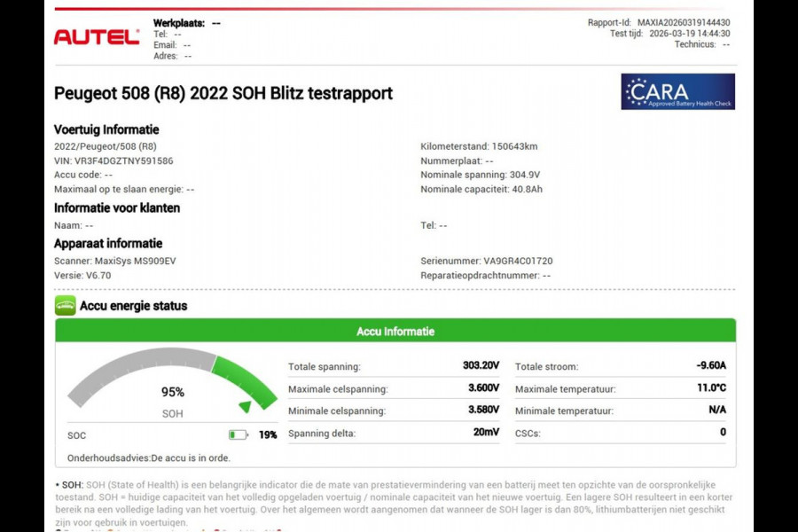The height and width of the screenshot is (532, 798).
Task: Click the Accu energie status heading
Action: (x=133, y=306)
